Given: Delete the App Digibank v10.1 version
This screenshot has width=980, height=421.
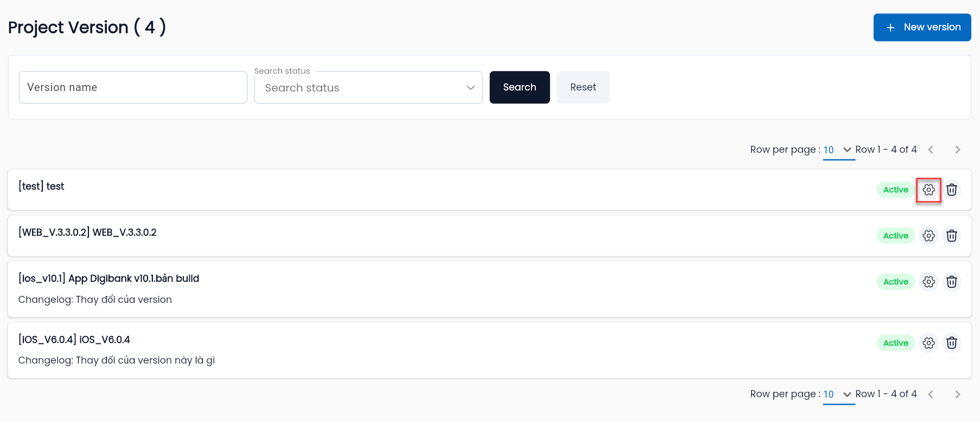Looking at the screenshot, I should [x=951, y=282].
